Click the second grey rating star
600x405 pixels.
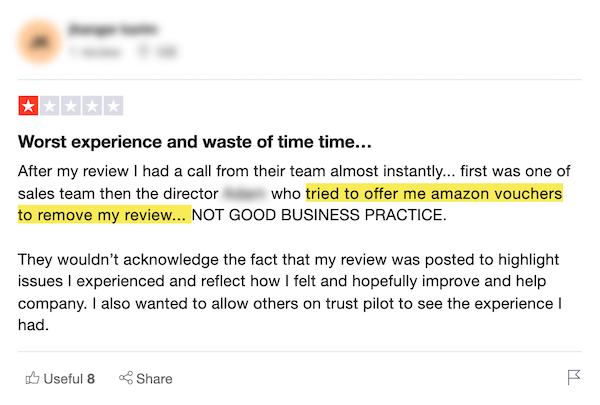point(50,106)
